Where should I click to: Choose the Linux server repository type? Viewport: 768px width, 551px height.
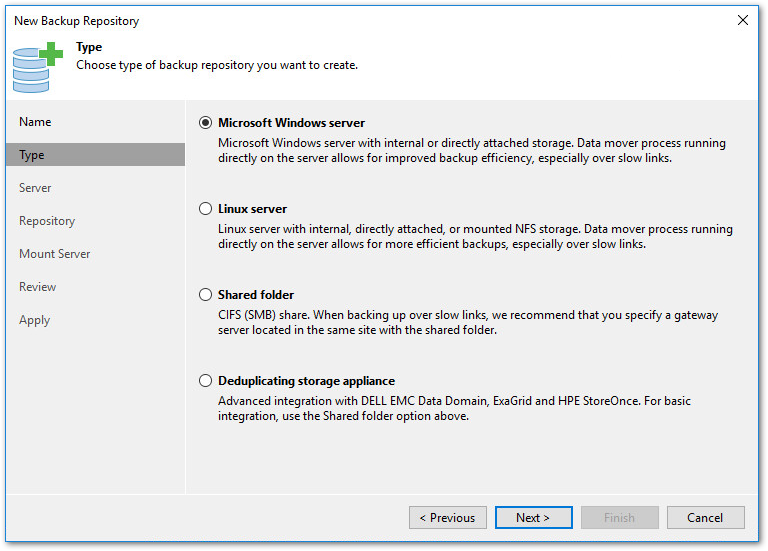tap(206, 209)
